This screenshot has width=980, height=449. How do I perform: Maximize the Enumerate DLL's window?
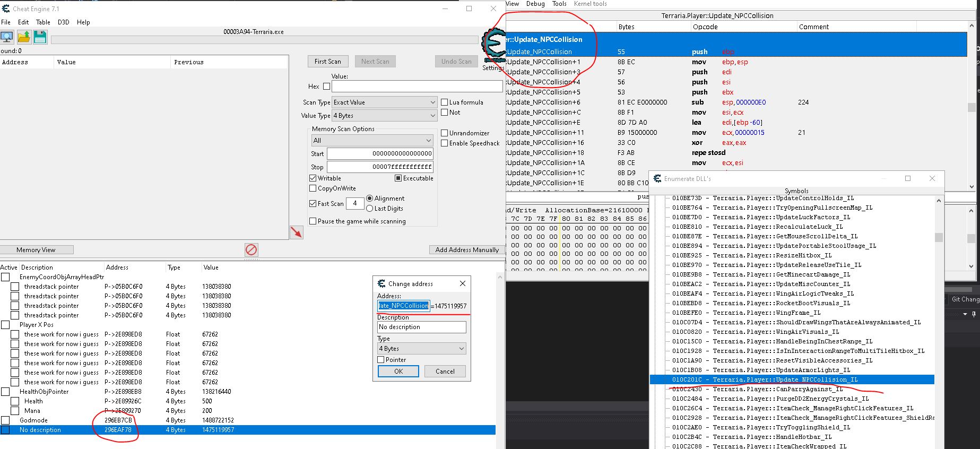tap(908, 178)
